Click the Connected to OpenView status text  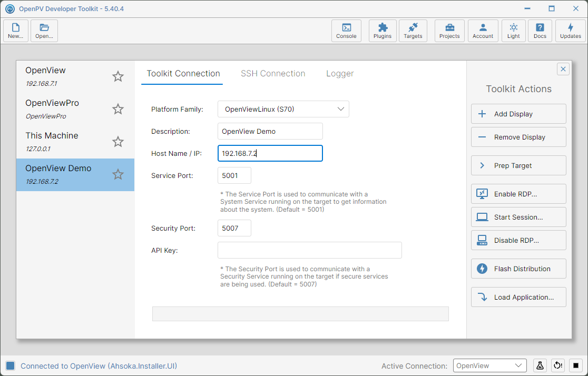99,366
